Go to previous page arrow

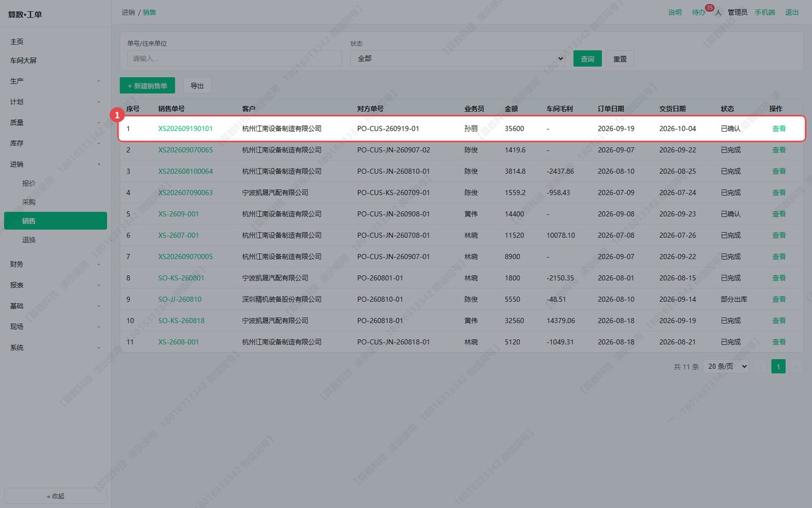[x=760, y=367]
